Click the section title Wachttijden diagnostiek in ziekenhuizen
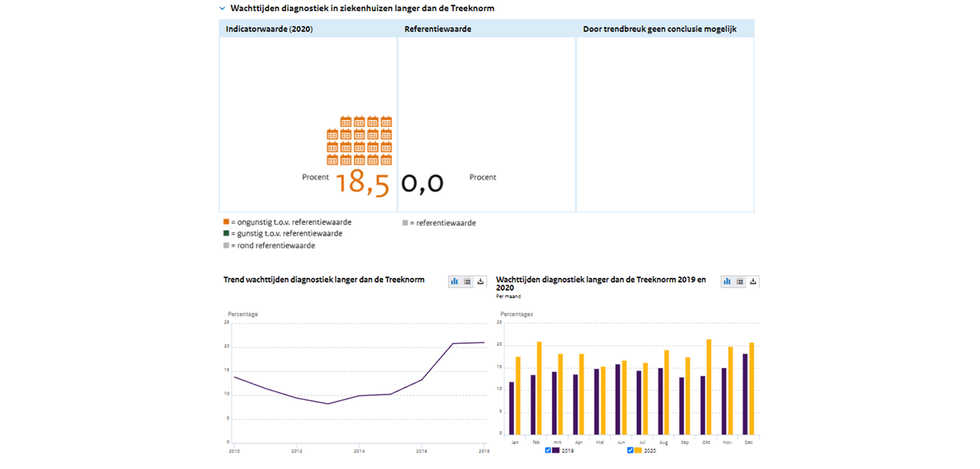 click(362, 9)
